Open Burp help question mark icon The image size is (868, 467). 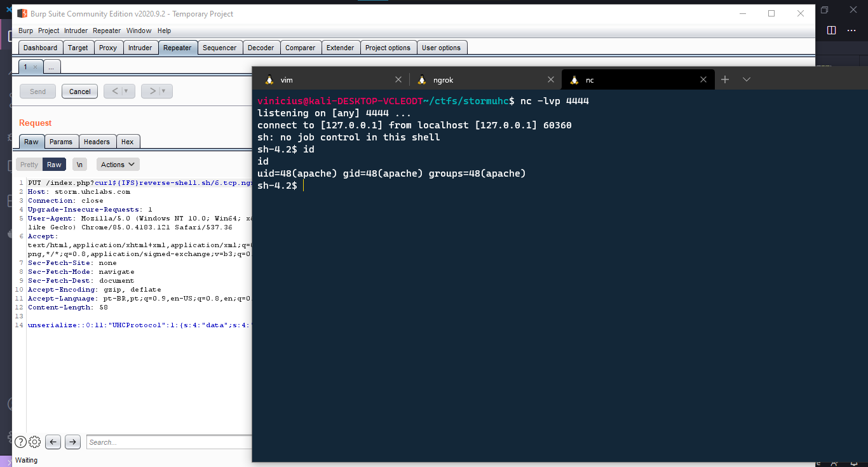(20, 442)
